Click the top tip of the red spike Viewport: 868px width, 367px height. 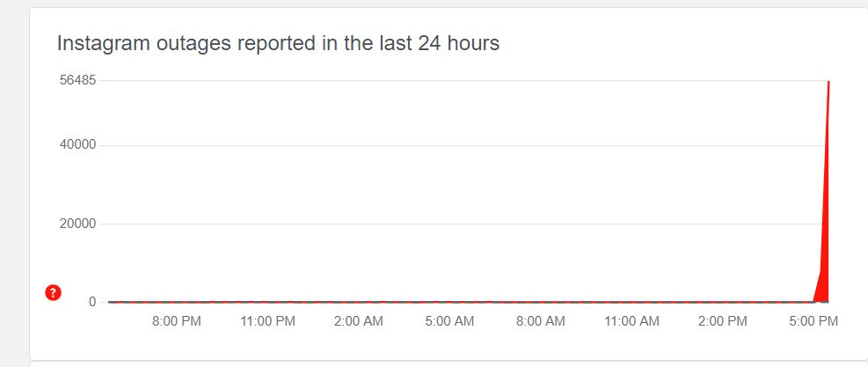[829, 83]
